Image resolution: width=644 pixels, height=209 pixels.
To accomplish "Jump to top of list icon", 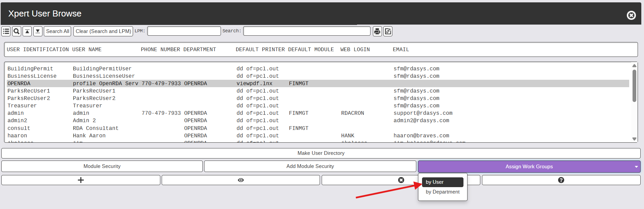I will [27, 31].
